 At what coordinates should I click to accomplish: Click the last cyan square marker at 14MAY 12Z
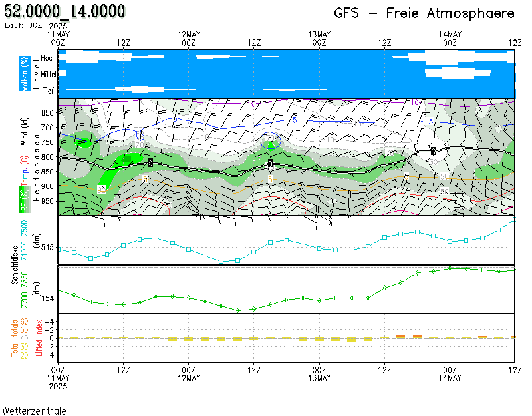tap(514, 220)
